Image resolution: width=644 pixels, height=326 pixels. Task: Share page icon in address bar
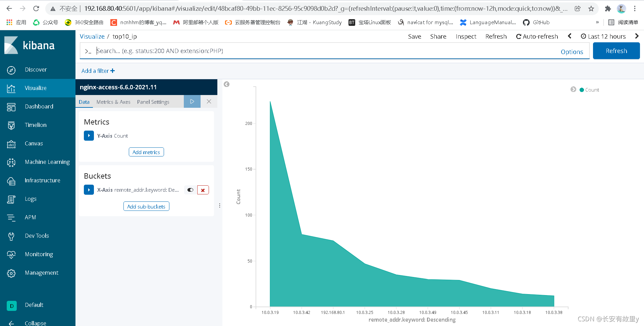coord(578,9)
